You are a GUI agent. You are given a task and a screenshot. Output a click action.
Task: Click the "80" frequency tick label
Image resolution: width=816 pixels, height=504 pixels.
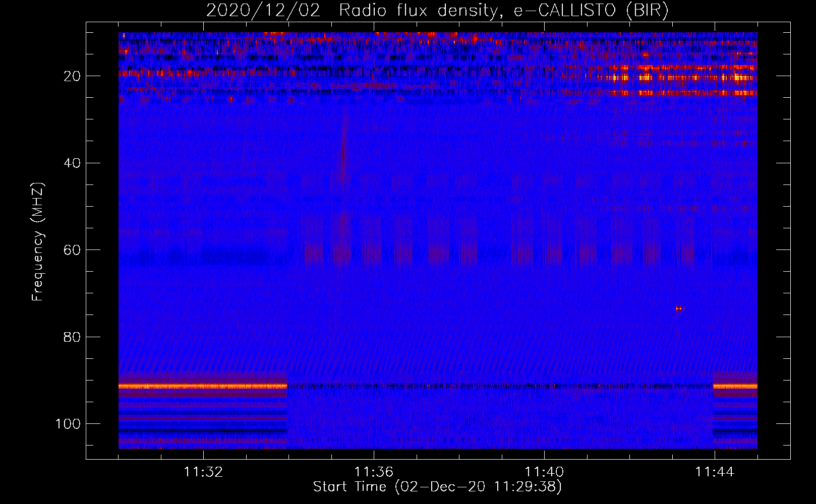(x=72, y=337)
